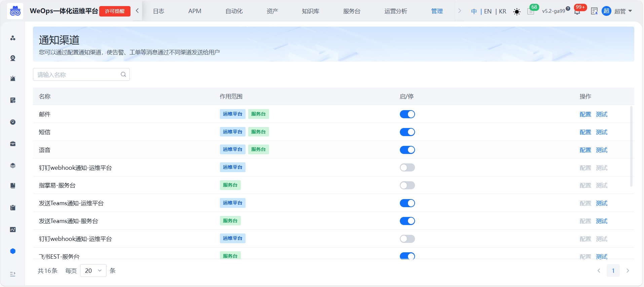The image size is (644, 287).
Task: Open the layers stack icon in sidebar
Action: click(13, 165)
